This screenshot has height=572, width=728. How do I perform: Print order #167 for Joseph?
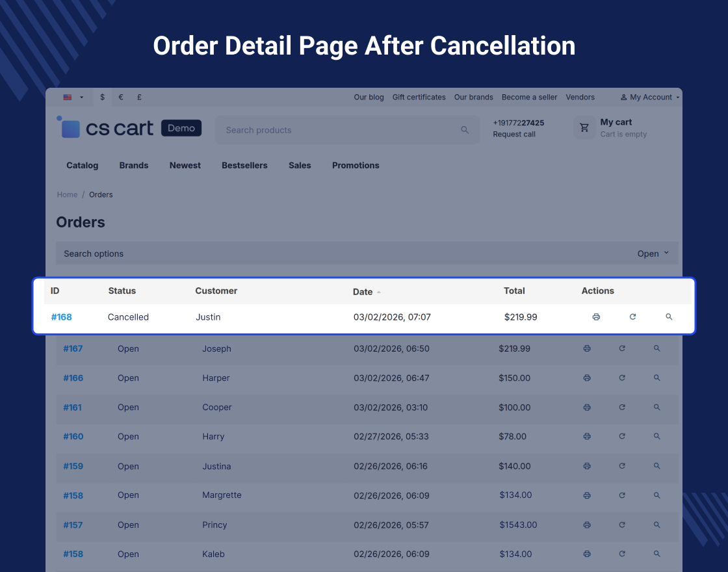587,348
